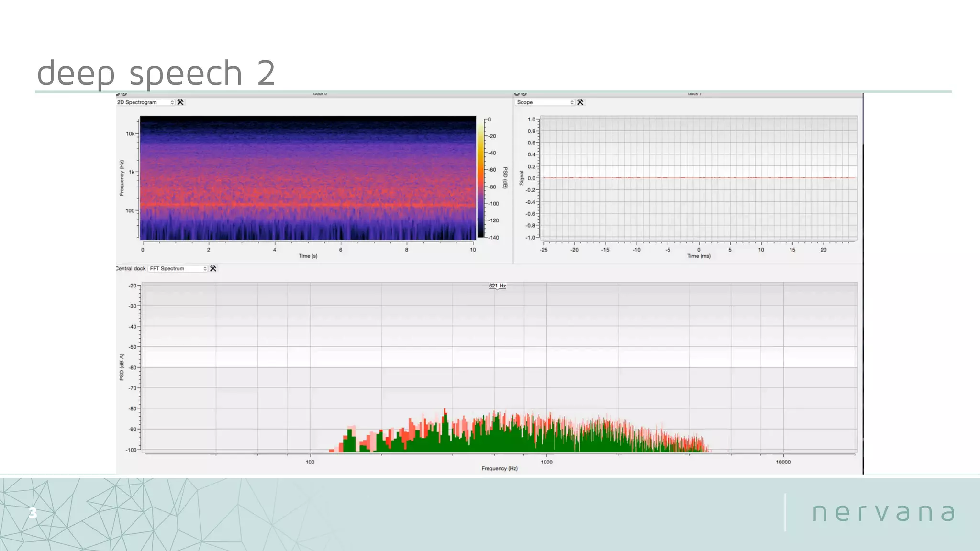Screen dimensions: 980x551
Task: Open the 2D Spectrogram settings tools icon
Action: coord(180,102)
